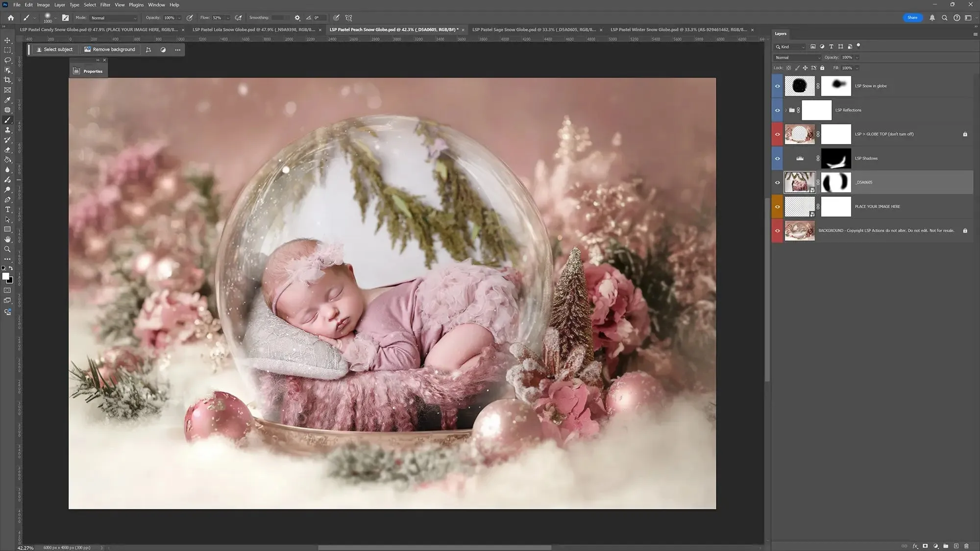Hide the PLACE YOUR IMAGE HERE layer
This screenshot has height=551, width=980.
coord(777,207)
